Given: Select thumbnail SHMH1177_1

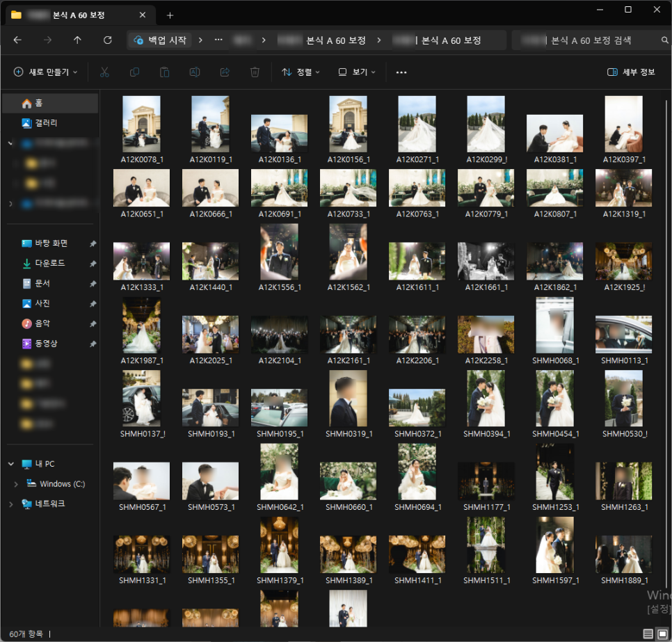Looking at the screenshot, I should click(x=486, y=481).
